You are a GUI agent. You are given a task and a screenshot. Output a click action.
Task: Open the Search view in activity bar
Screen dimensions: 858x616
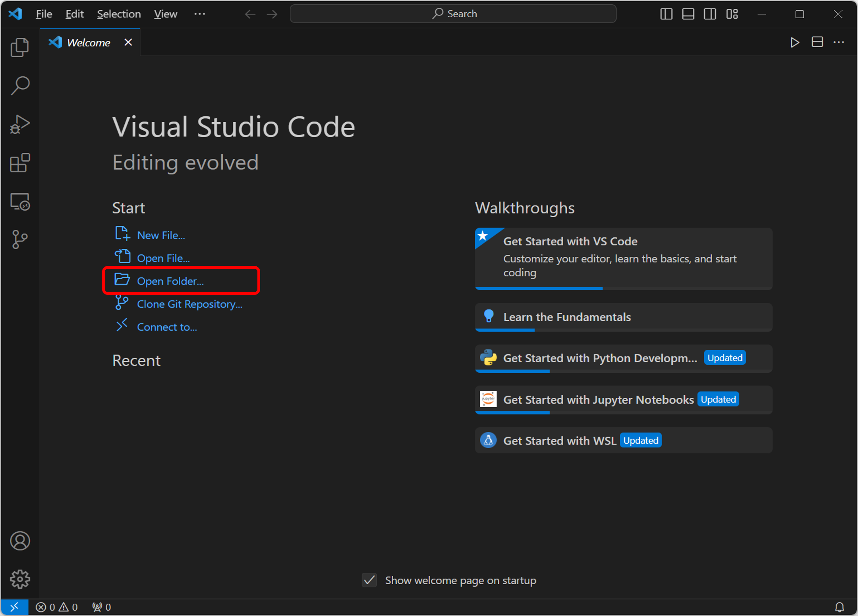(x=20, y=86)
